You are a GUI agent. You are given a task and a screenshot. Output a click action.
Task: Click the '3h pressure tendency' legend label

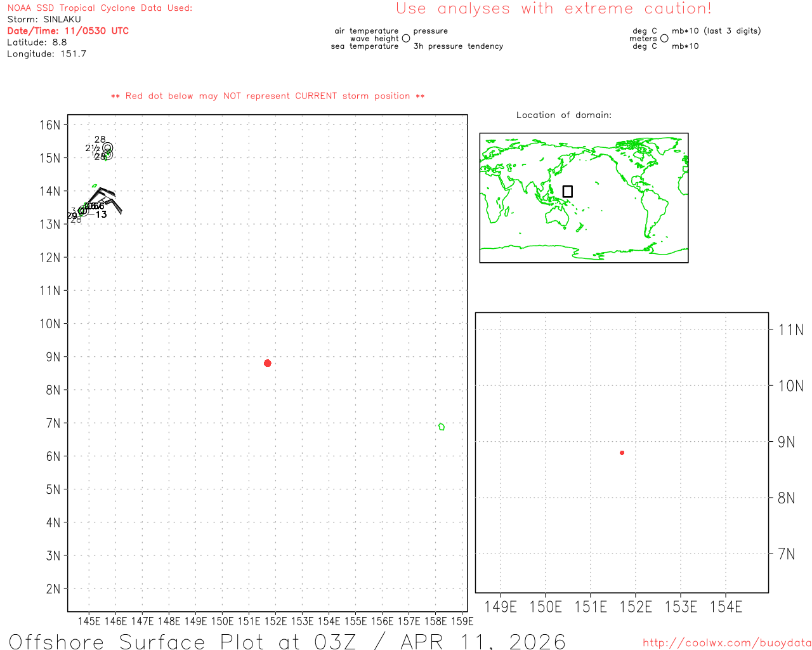458,46
